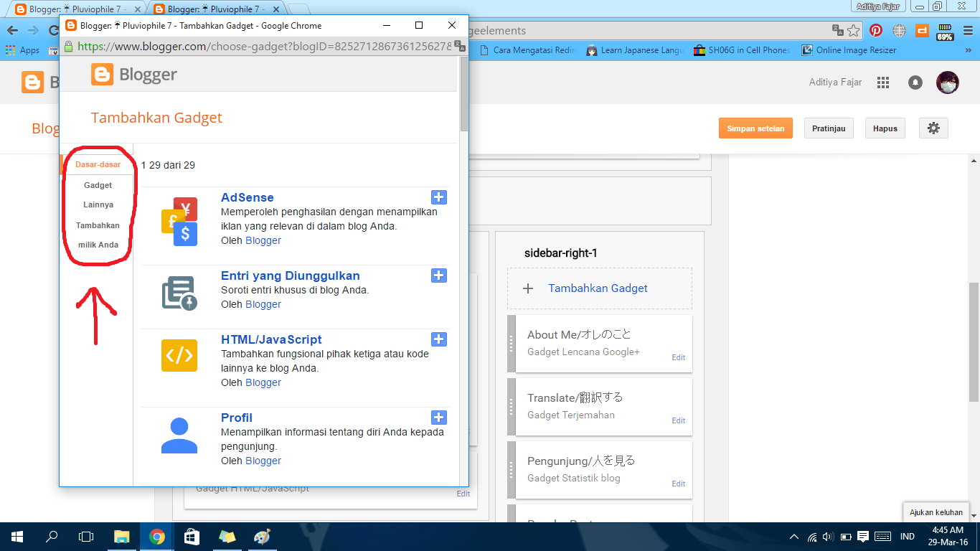Open SH06G in Cell Phones bookmark
The height and width of the screenshot is (551, 980).
[x=742, y=50]
